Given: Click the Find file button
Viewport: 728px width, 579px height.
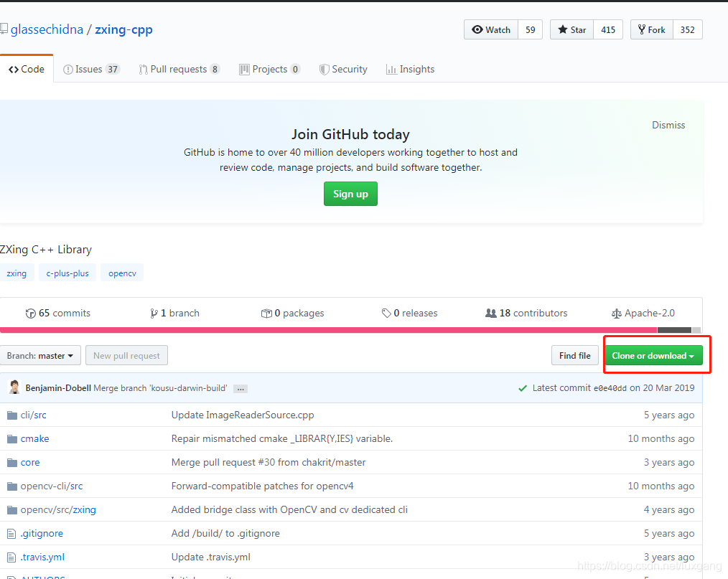Looking at the screenshot, I should [574, 355].
